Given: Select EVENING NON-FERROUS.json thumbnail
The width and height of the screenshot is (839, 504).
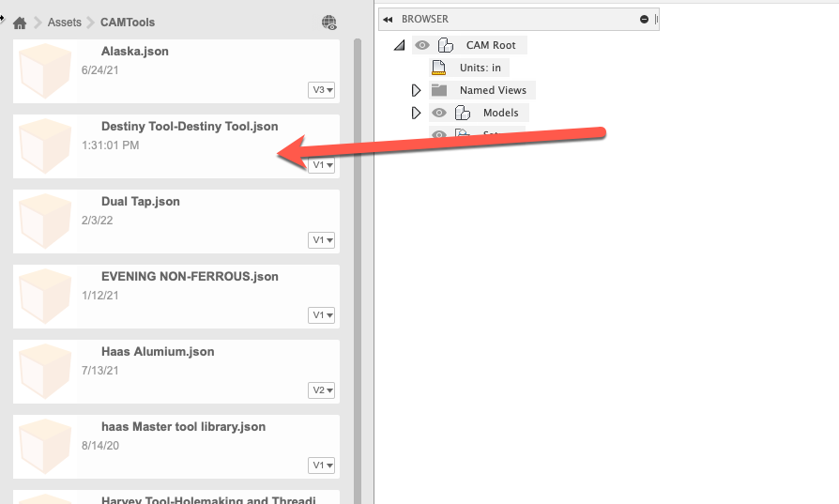Looking at the screenshot, I should pos(45,297).
